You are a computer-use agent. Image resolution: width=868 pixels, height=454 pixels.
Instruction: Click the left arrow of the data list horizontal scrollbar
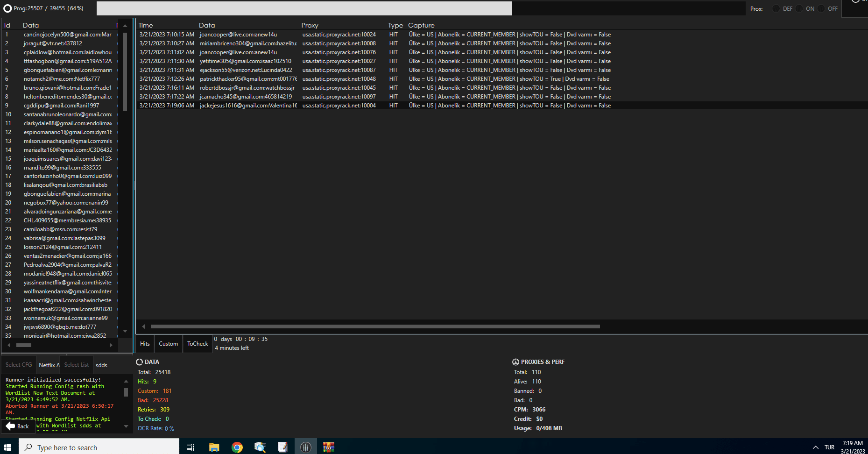9,345
